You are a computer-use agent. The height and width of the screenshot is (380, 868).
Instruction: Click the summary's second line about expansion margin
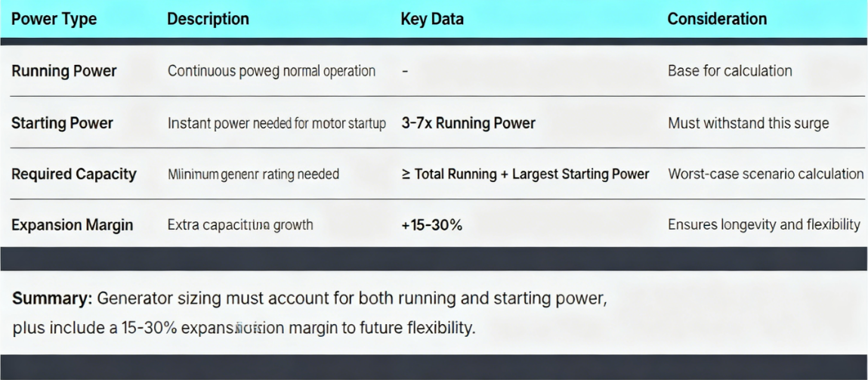pos(244,329)
